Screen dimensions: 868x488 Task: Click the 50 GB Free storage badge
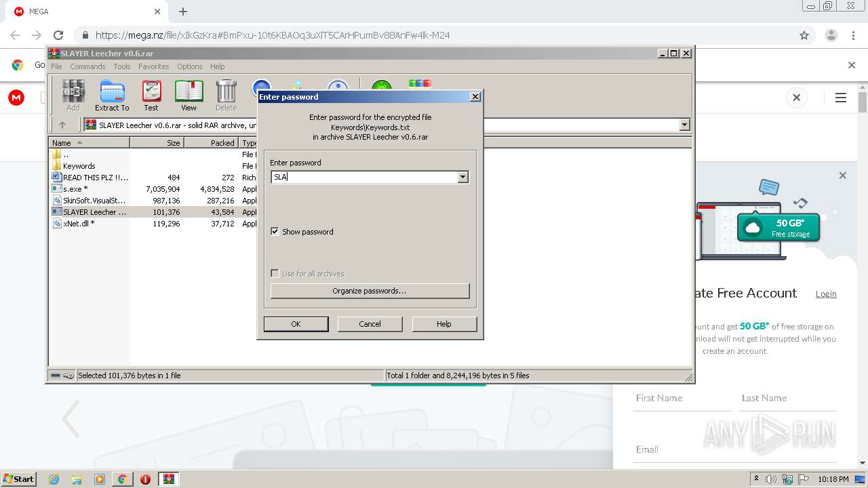click(x=778, y=228)
